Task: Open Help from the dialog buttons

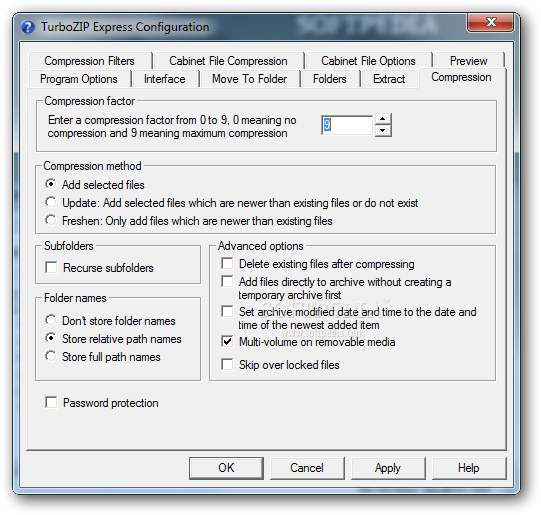Action: point(469,468)
